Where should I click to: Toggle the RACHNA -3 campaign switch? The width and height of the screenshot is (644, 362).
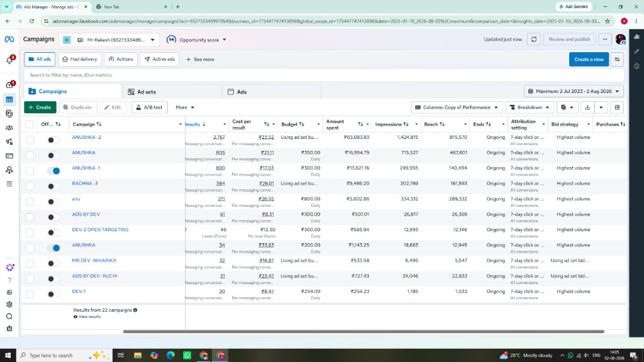click(53, 186)
